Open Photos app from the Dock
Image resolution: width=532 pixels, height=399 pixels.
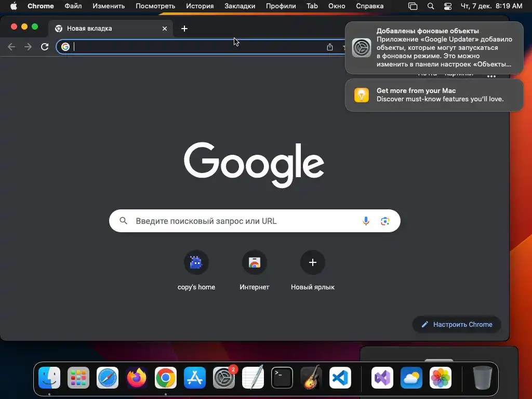tap(441, 378)
